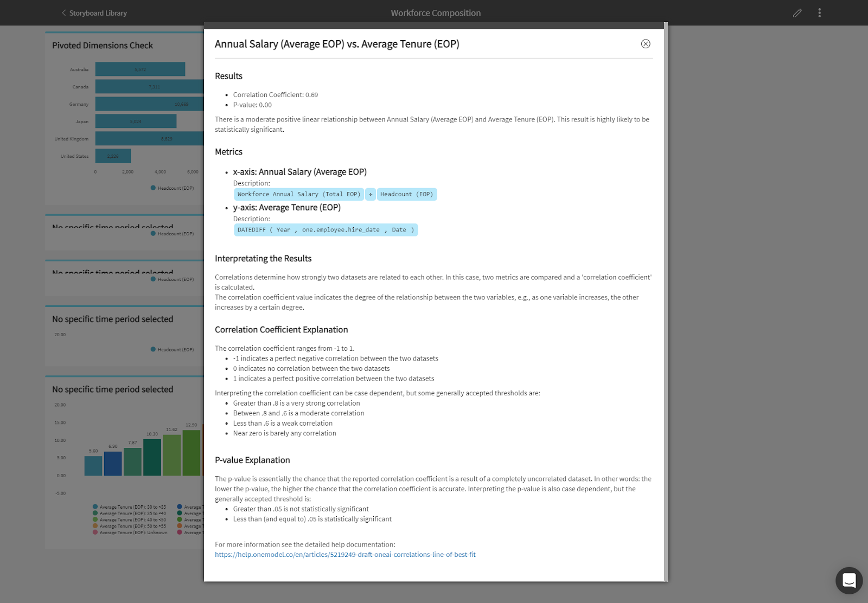Select the United Kingdom bar in the background chart
Viewport: 868px width, 603px height.
[x=150, y=139]
